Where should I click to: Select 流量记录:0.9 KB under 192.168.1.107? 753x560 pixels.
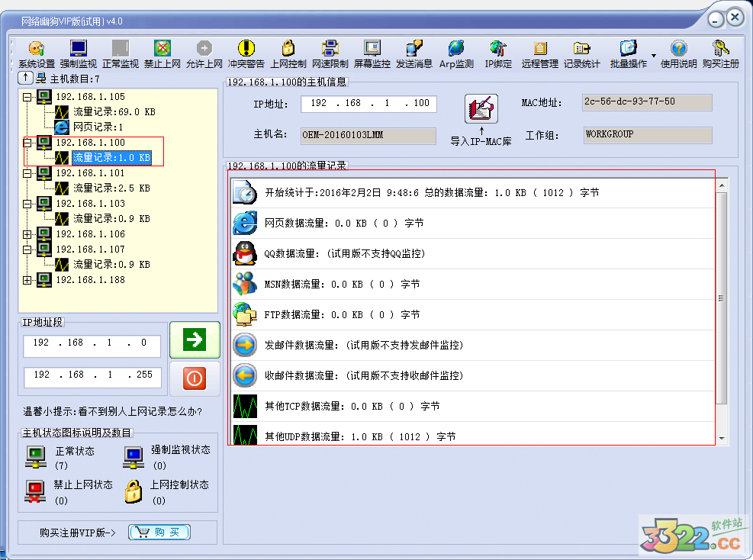coord(111,265)
